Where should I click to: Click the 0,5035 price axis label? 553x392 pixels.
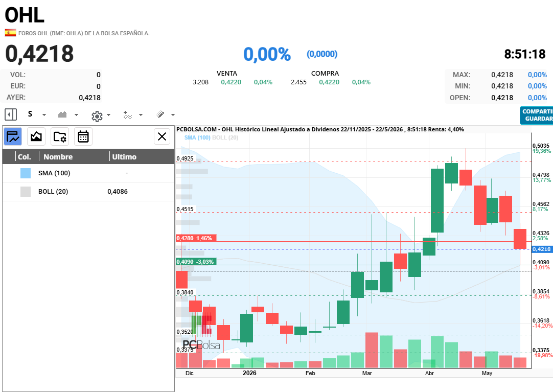tap(541, 146)
